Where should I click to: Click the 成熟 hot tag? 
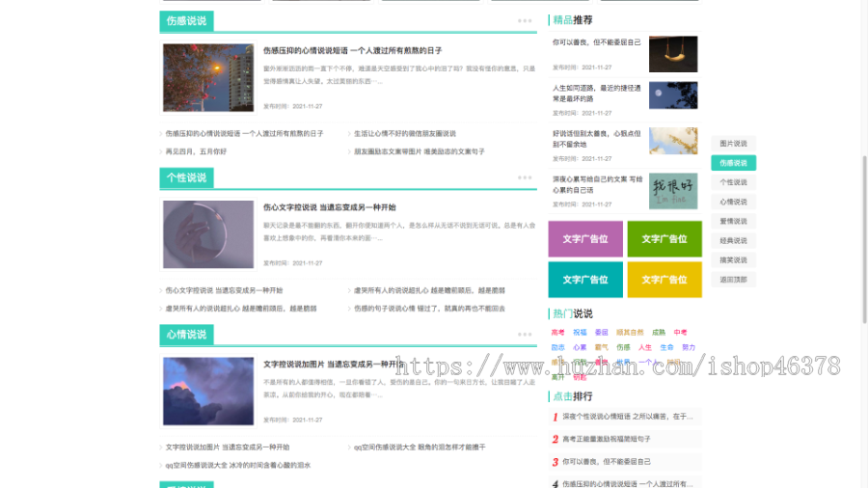pyautogui.click(x=659, y=333)
